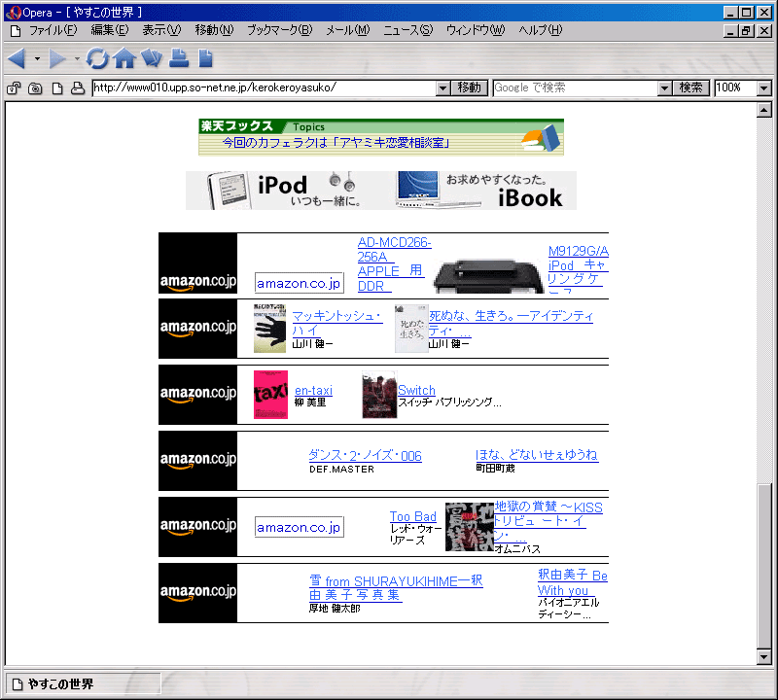Click Amazon logo in the ダンス・2・ノイズ row
This screenshot has height=700, width=778.
click(198, 461)
